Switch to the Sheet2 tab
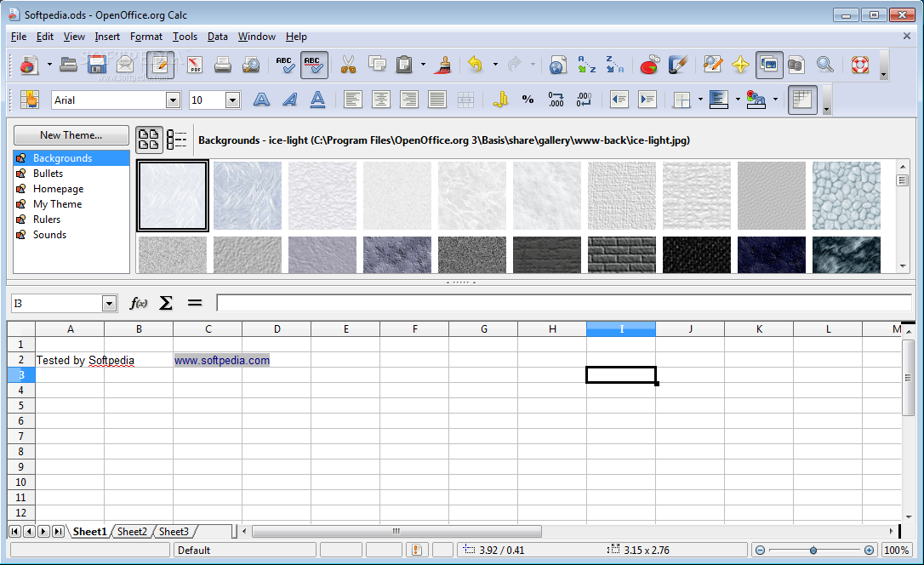Image resolution: width=924 pixels, height=565 pixels. pyautogui.click(x=132, y=532)
